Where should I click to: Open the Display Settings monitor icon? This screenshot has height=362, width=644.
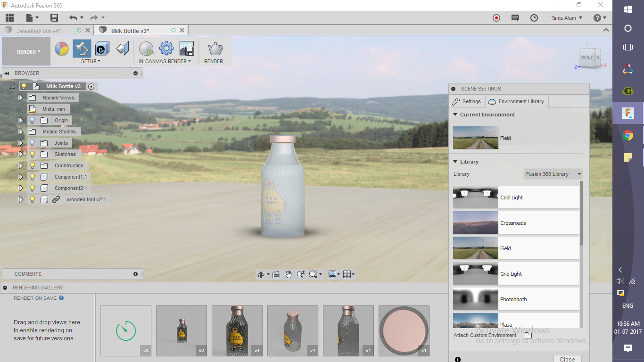pyautogui.click(x=332, y=274)
